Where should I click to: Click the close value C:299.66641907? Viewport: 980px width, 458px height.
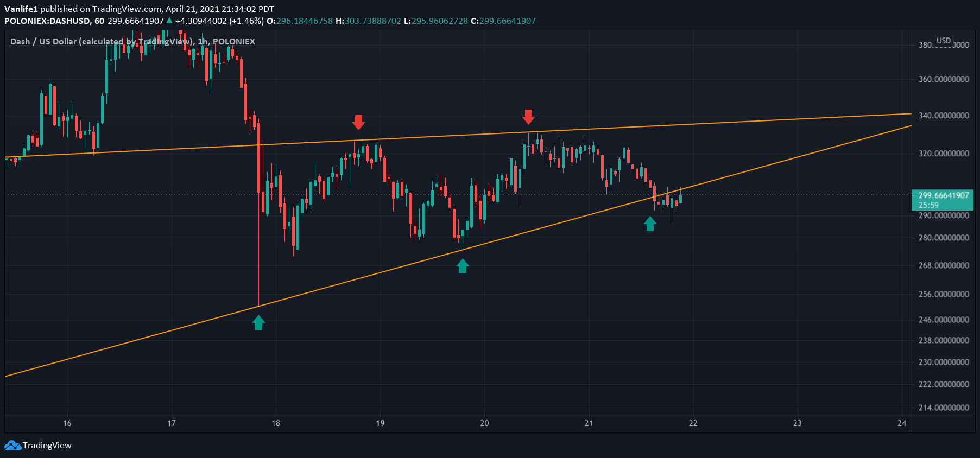click(x=503, y=21)
